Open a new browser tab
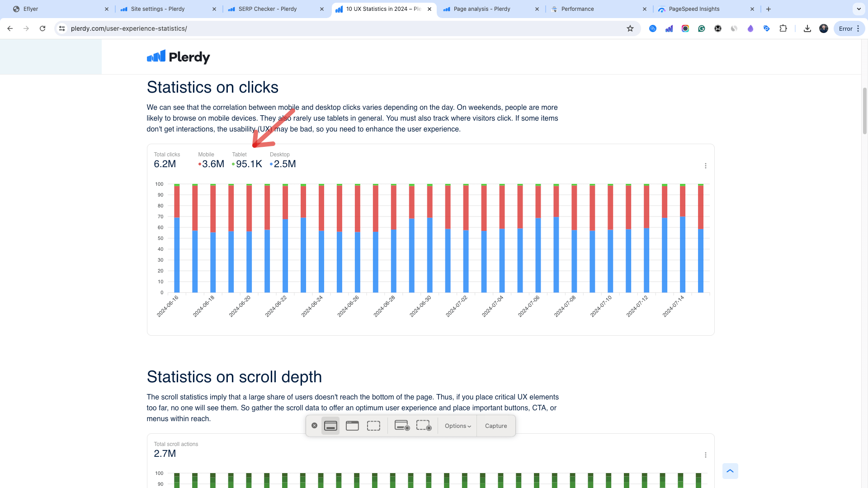Screen dimensions: 868x488 pos(769,9)
